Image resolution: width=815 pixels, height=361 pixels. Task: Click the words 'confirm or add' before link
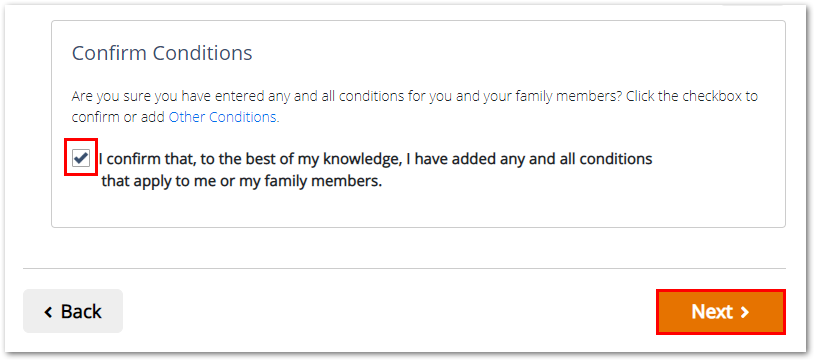[x=119, y=117]
